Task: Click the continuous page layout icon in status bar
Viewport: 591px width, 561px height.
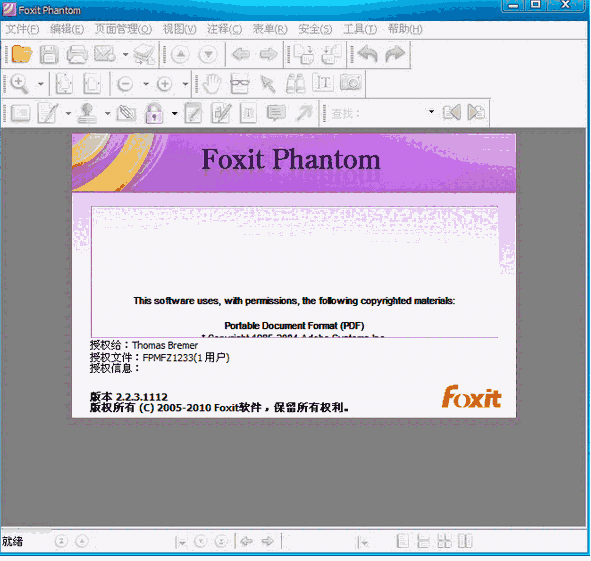Action: (424, 541)
